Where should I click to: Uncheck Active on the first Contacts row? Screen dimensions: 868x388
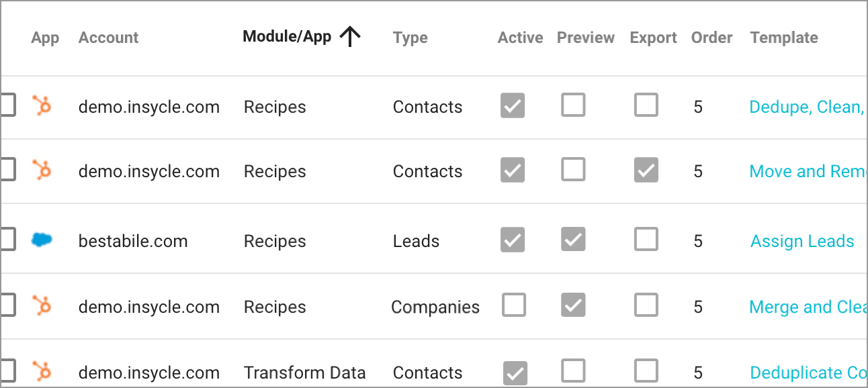pyautogui.click(x=512, y=105)
